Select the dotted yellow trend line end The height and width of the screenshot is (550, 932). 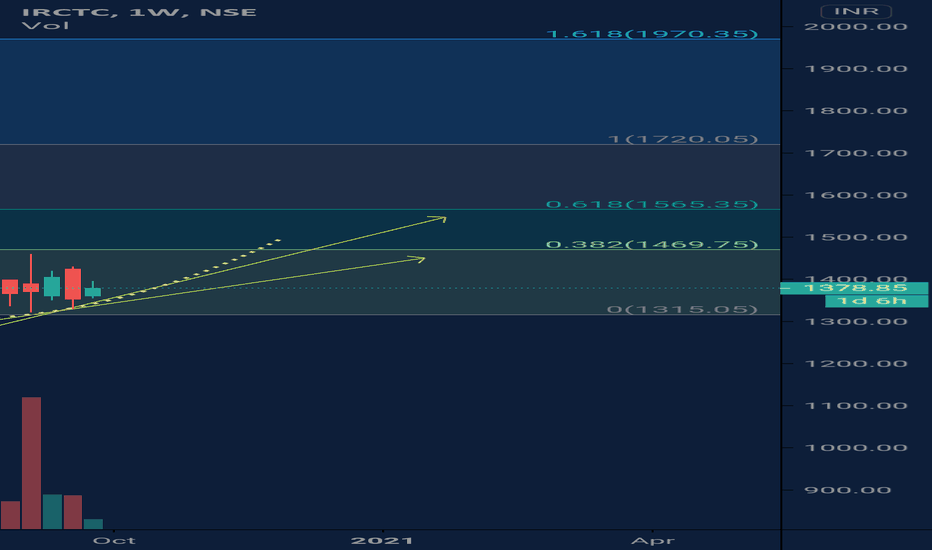(276, 241)
